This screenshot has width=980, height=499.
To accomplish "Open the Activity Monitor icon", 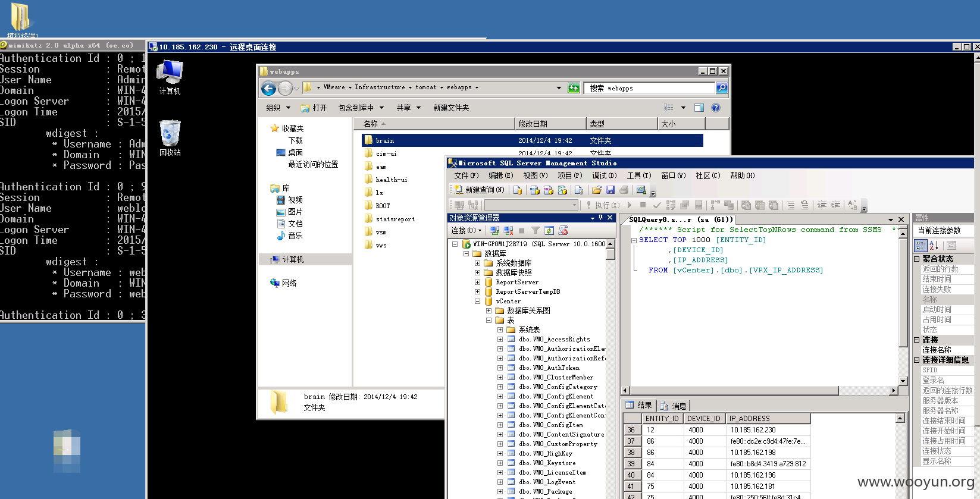I will point(641,190).
